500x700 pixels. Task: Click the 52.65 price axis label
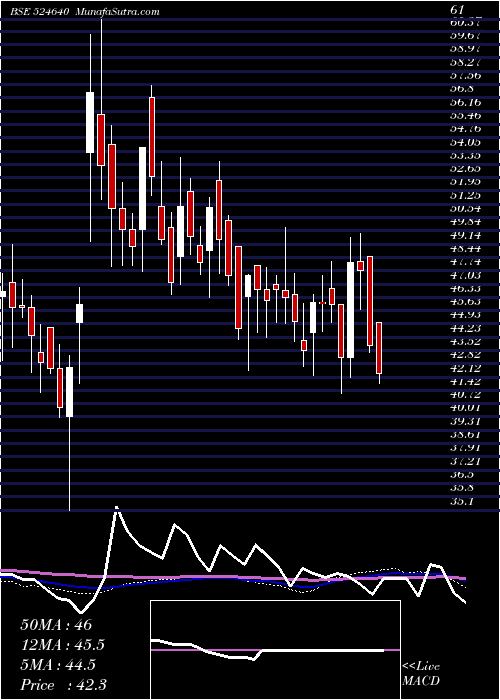tap(466, 168)
